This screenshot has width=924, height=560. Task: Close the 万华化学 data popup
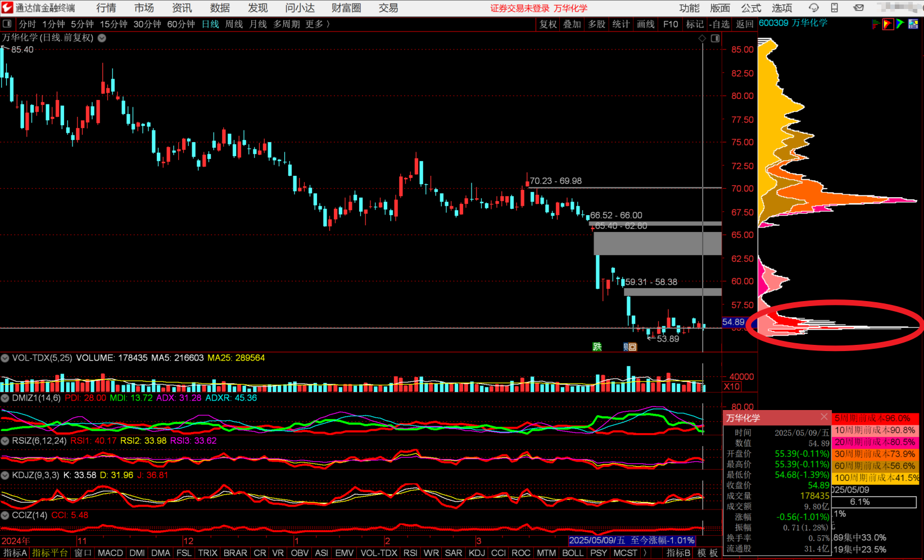[824, 417]
